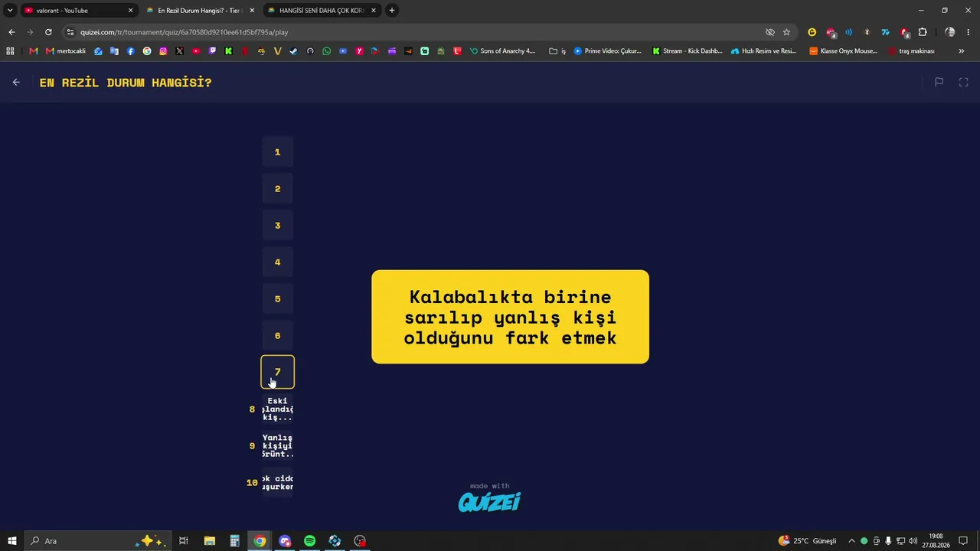Open the X (Twitter) bookmark icon

pos(179,51)
